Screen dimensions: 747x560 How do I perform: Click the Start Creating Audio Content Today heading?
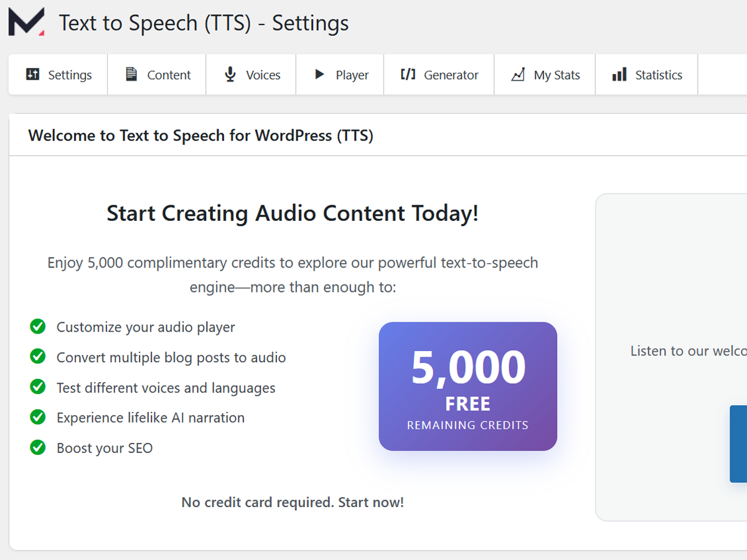pos(293,213)
